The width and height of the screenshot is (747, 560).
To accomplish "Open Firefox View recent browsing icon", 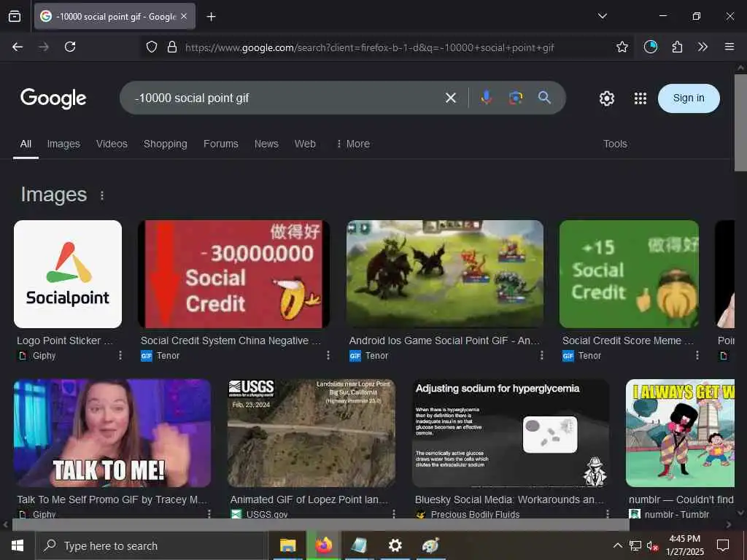I will point(15,16).
